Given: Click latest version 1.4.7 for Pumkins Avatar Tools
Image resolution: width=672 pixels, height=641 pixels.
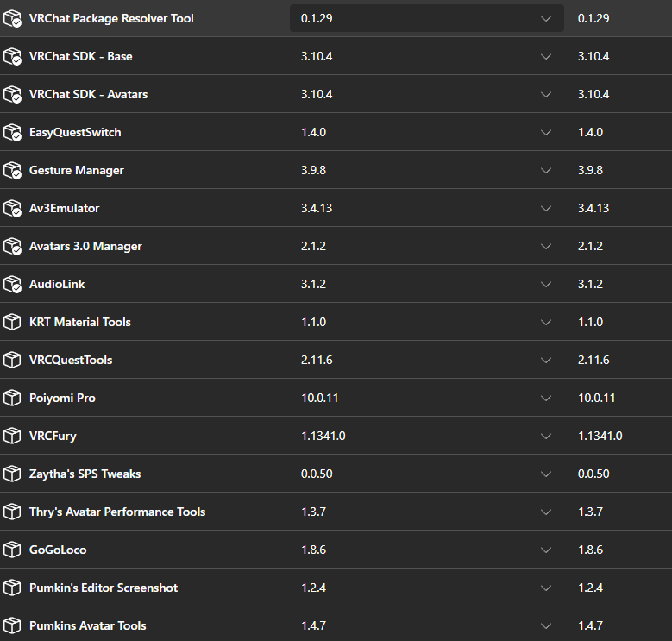Looking at the screenshot, I should tap(591, 625).
